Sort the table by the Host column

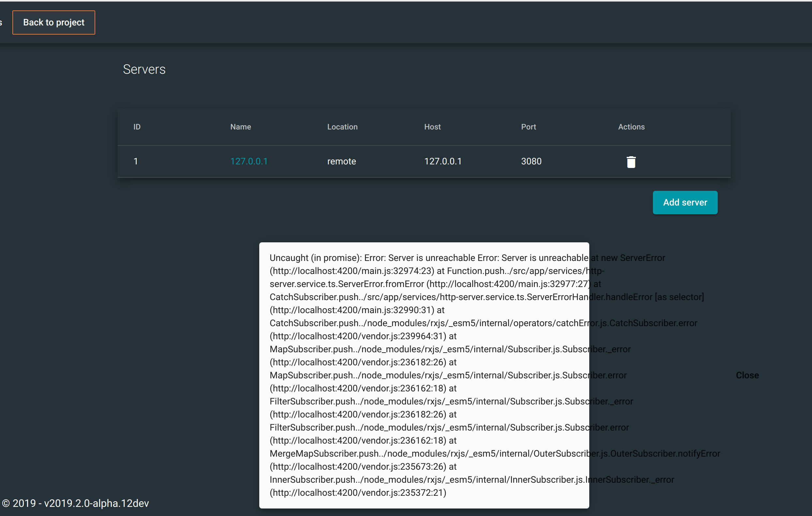(433, 127)
